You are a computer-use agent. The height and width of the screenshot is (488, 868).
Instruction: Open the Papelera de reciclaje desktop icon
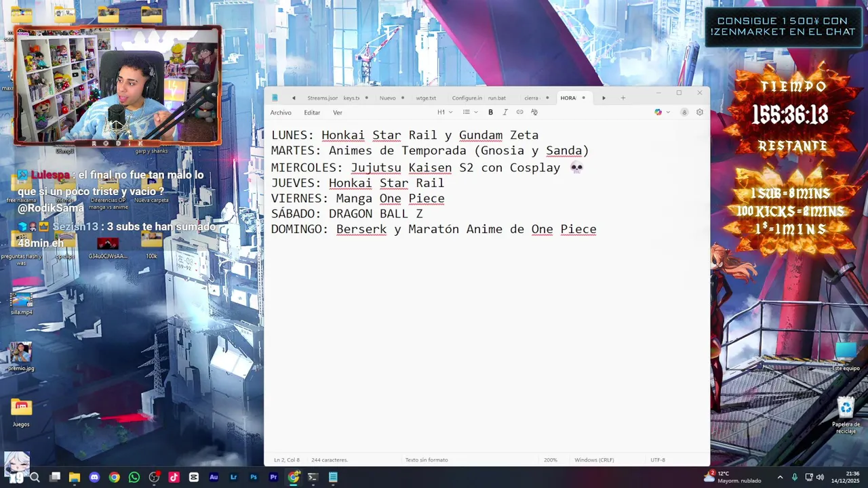pos(846,415)
